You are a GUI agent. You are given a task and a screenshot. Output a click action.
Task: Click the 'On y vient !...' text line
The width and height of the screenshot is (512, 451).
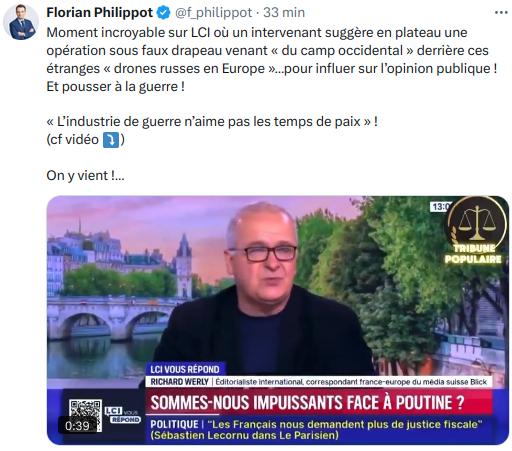[85, 176]
